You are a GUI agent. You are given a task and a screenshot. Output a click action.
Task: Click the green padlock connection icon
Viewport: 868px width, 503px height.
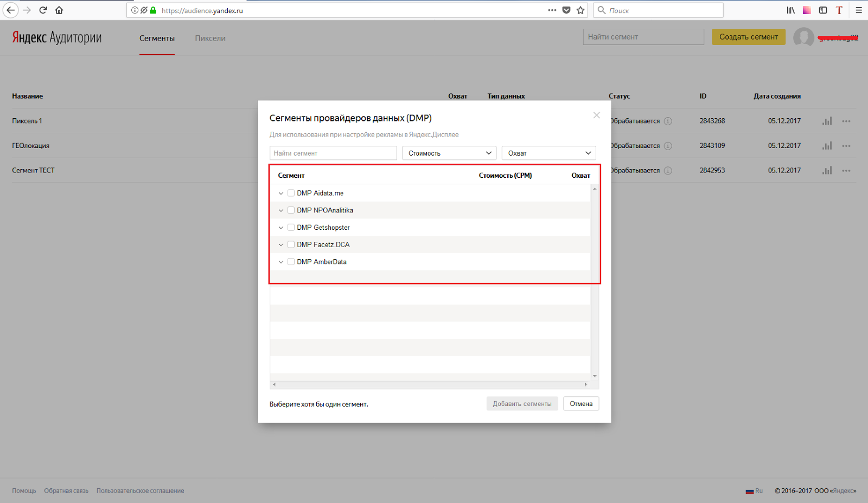click(x=153, y=10)
